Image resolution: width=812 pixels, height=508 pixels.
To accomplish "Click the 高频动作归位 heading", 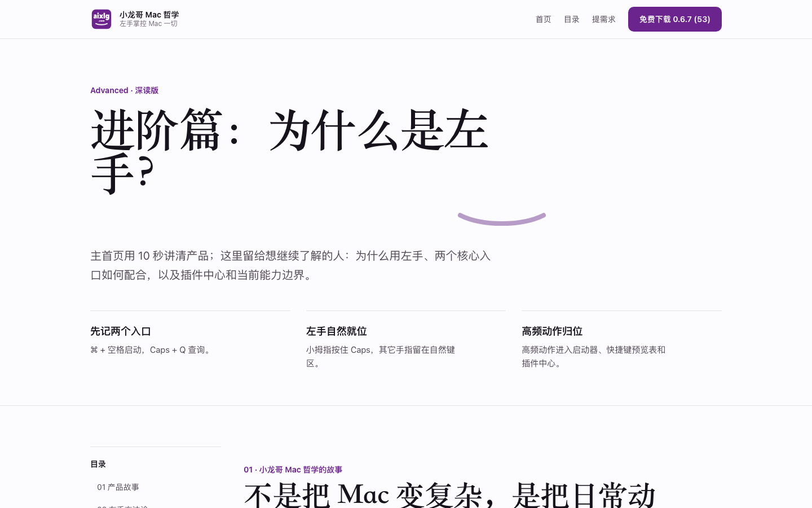I will tap(552, 331).
